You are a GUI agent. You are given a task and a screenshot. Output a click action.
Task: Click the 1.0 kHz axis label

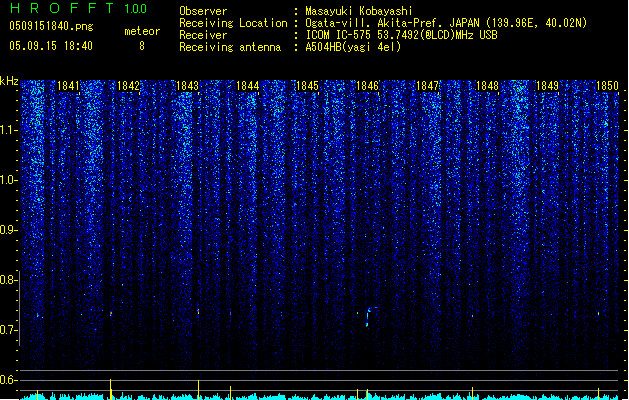coord(9,180)
